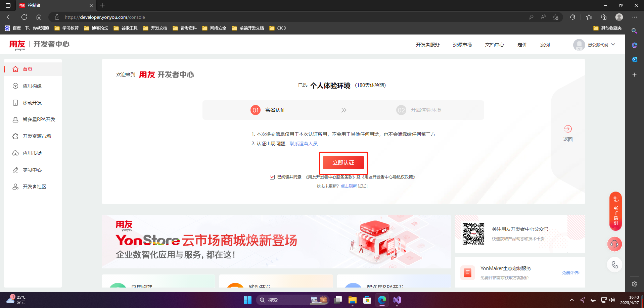Open the 用友开发者中心隐私权政策 link

point(389,177)
